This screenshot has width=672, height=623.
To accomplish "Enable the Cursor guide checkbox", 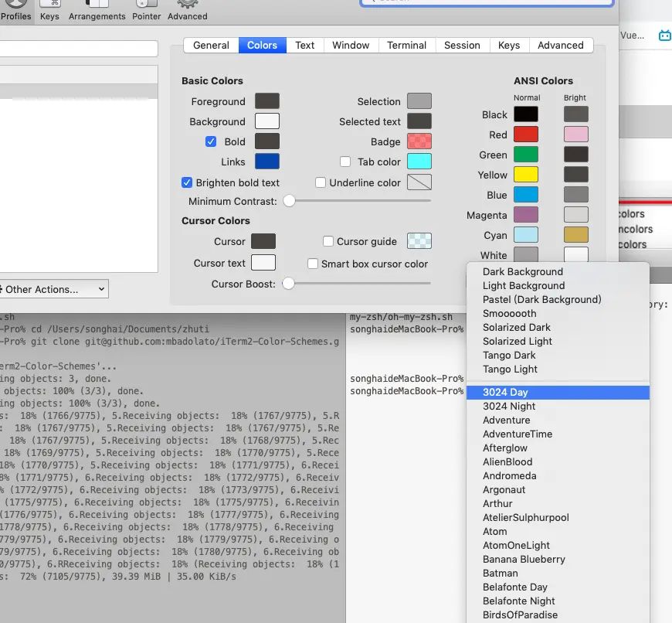I will click(328, 241).
